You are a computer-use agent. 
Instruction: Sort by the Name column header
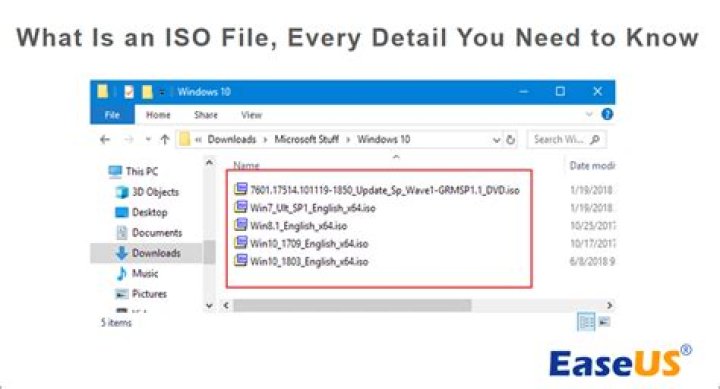point(247,165)
